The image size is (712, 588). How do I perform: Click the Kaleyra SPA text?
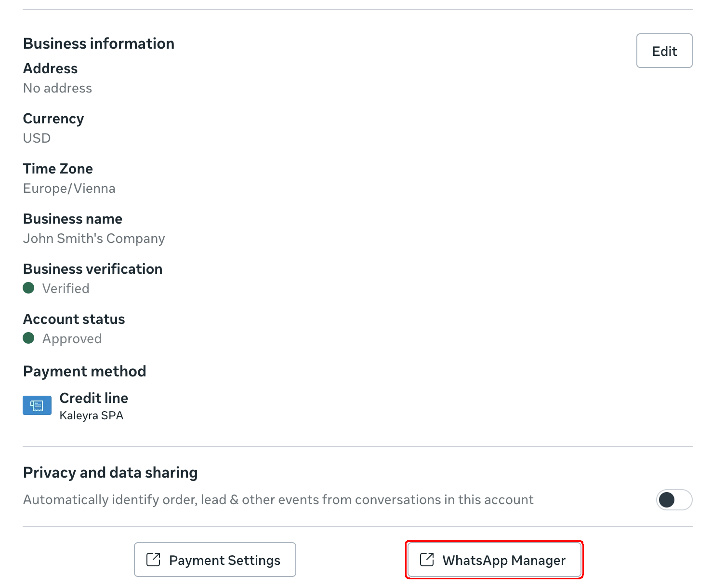click(x=92, y=415)
